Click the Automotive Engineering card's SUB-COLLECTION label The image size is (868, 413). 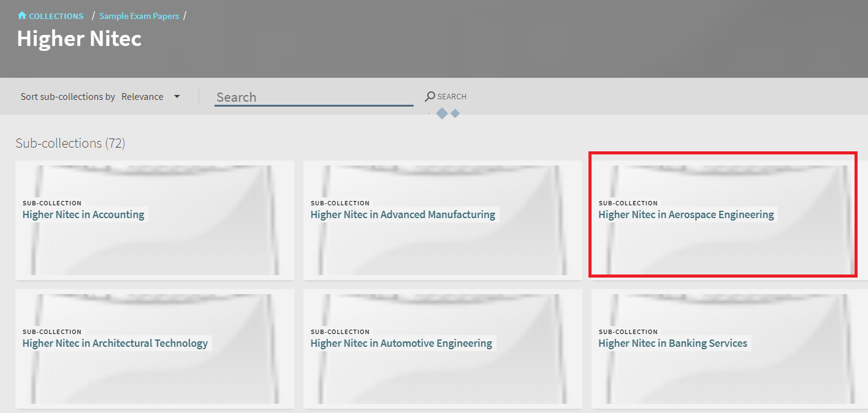point(340,332)
